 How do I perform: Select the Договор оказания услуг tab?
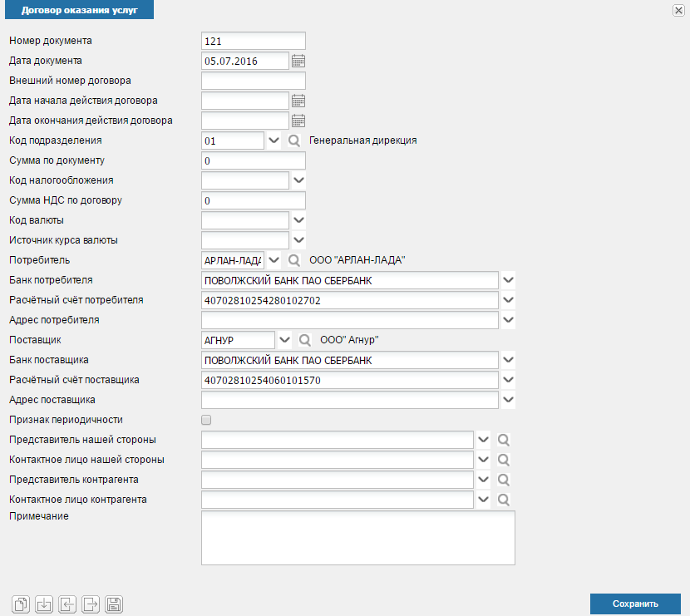click(x=79, y=10)
